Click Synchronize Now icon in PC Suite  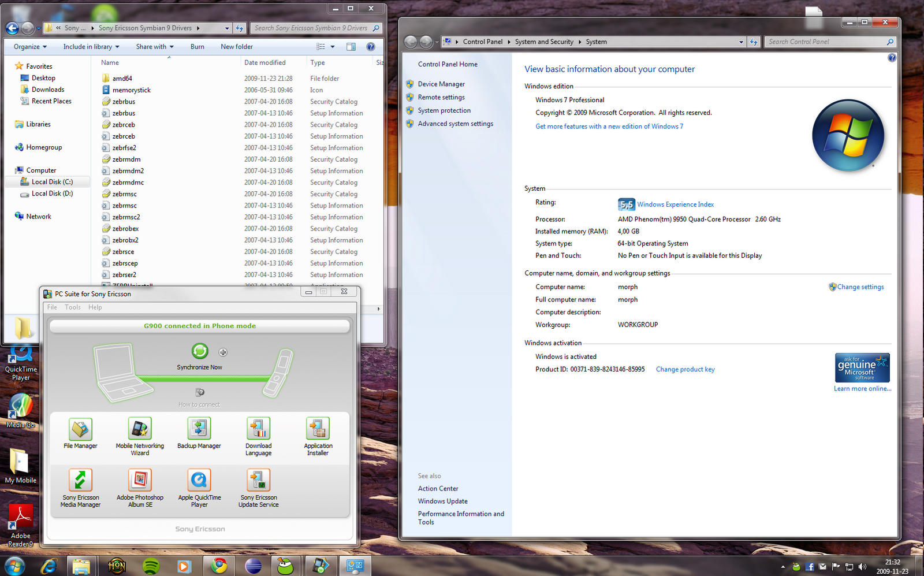[x=200, y=351]
